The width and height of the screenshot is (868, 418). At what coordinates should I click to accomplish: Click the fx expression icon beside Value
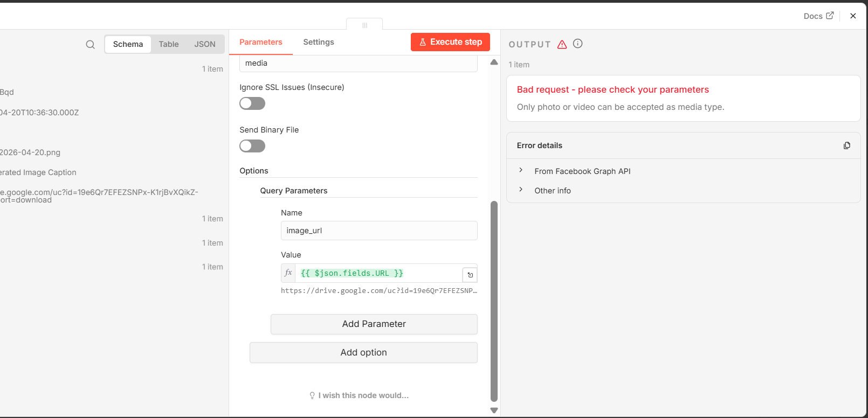point(288,273)
